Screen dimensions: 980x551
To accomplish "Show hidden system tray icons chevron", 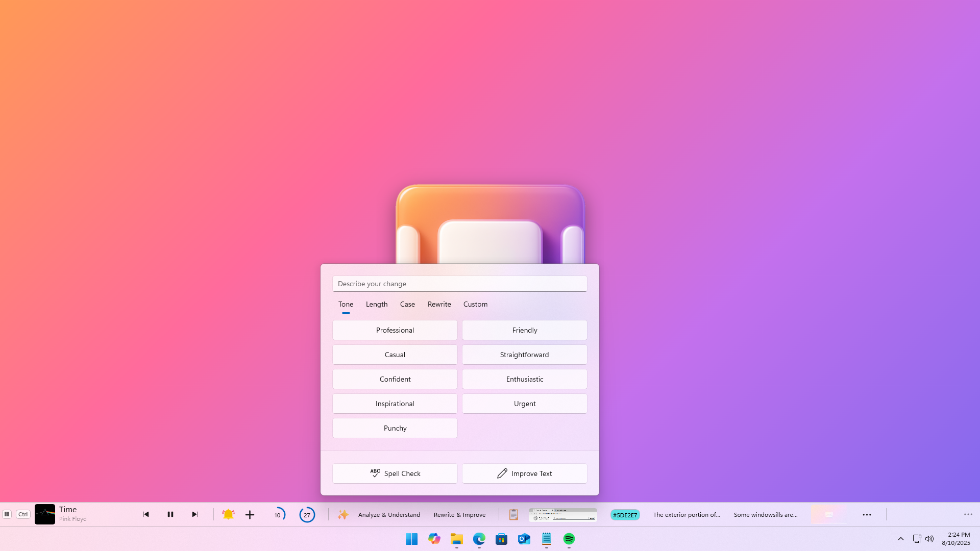I will click(900, 539).
